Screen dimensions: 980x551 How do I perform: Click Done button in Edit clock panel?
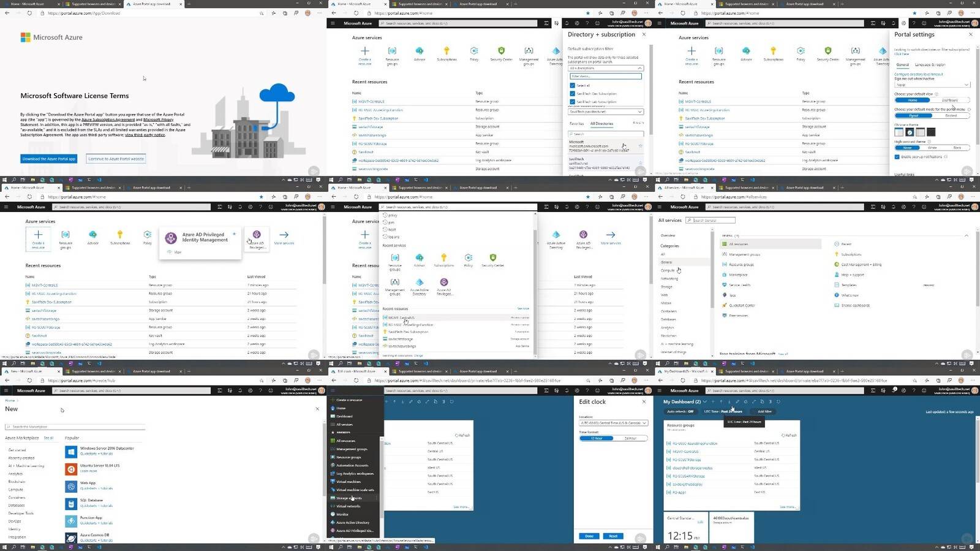pyautogui.click(x=589, y=536)
